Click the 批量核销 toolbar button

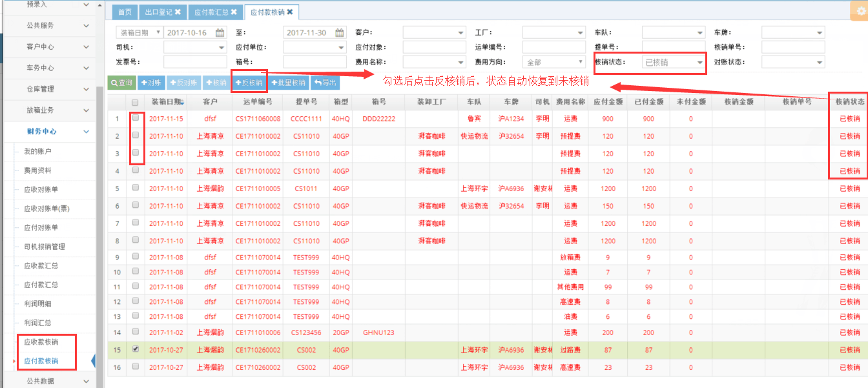coord(289,83)
